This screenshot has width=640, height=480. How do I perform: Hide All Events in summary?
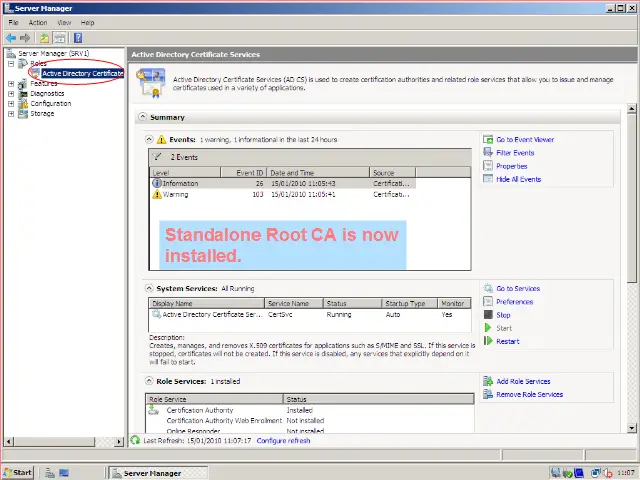click(518, 179)
